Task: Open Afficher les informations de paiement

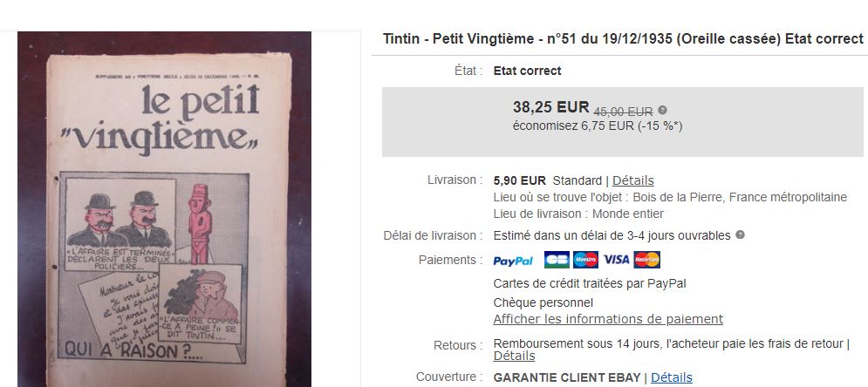Action: point(608,319)
